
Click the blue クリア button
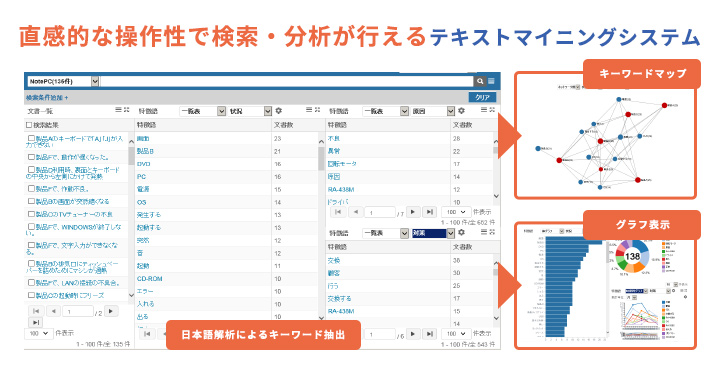[482, 97]
